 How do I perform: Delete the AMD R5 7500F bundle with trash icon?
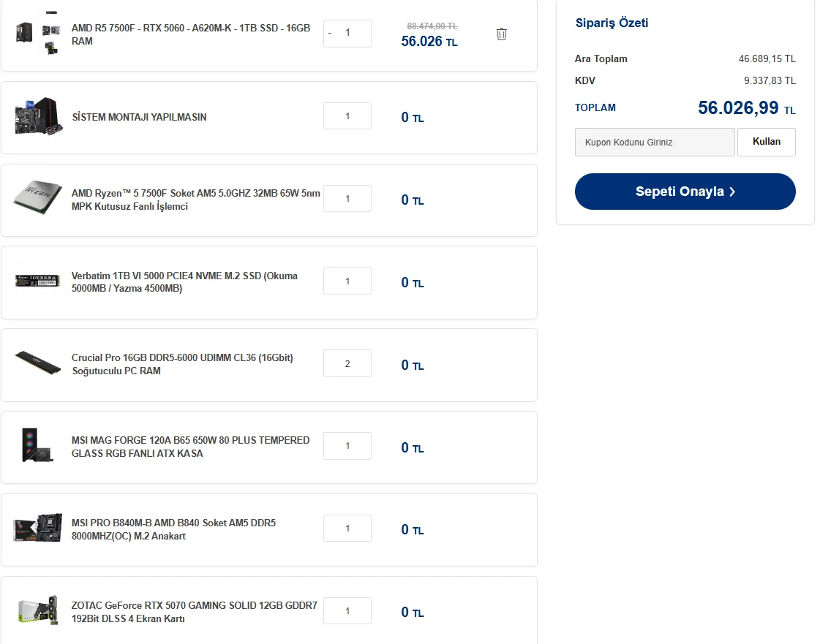tap(501, 34)
